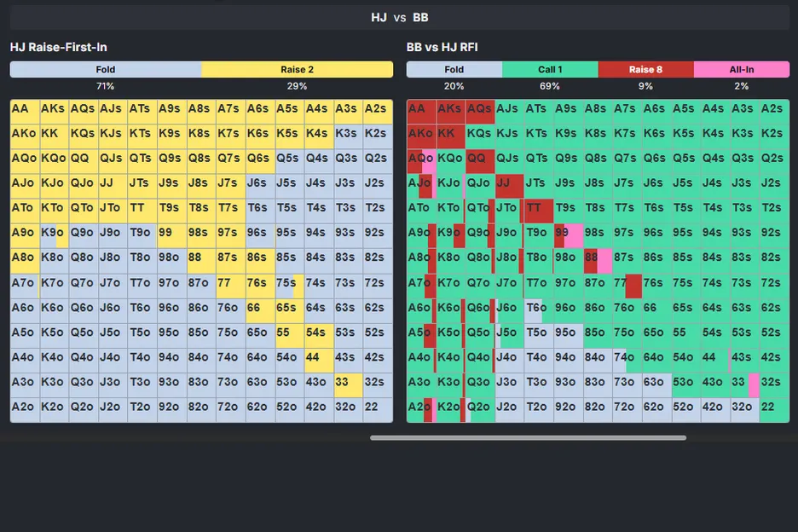Click the HJ vs BB header title
Viewport: 798px width, 532px height.
click(x=399, y=17)
